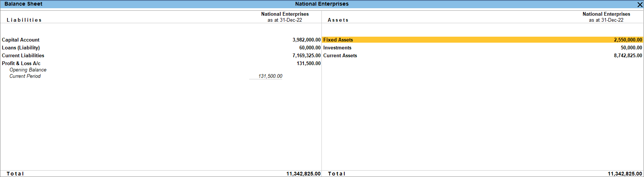Click assets total 11,342,825.00

[x=625, y=174]
